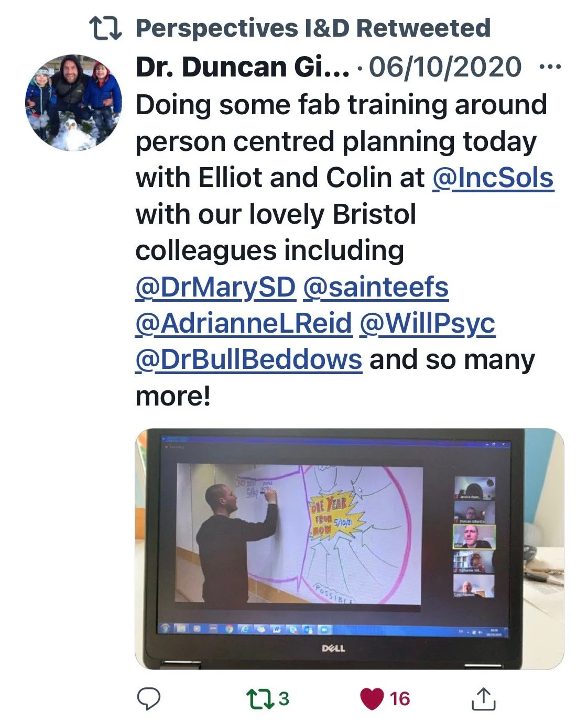Open the Perspectives I&D Retweeted label

[x=313, y=28]
